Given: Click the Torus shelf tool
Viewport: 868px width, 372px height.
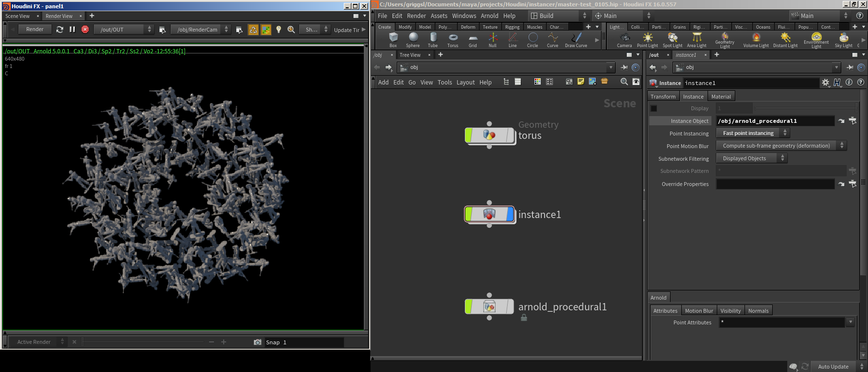Looking at the screenshot, I should [x=453, y=39].
